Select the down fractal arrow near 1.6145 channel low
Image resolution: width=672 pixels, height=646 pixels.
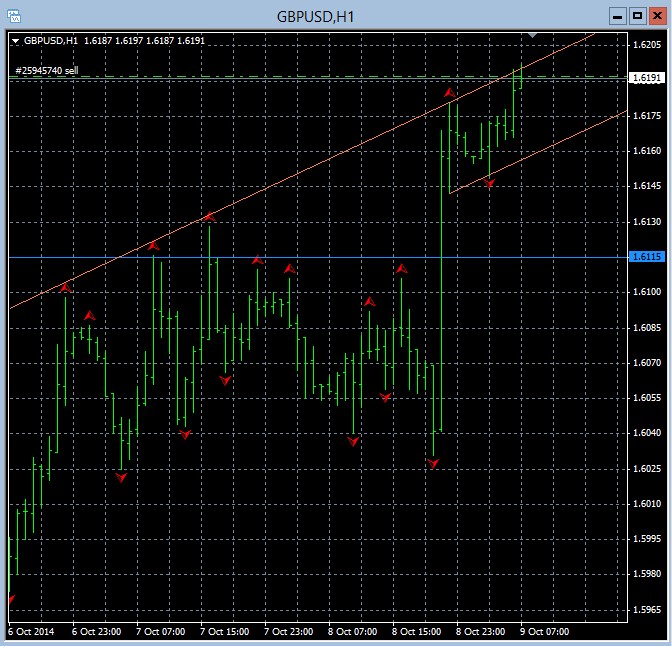tap(489, 183)
